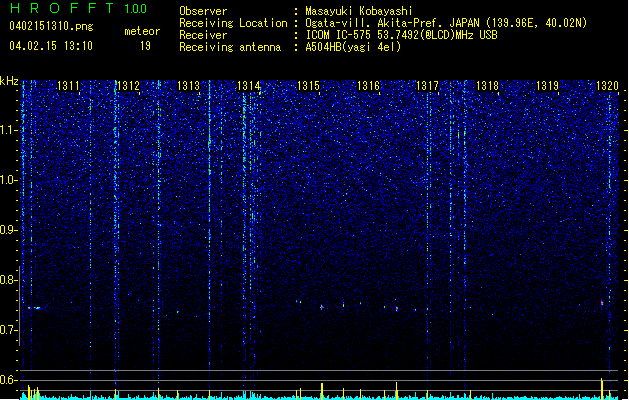Click the meteor count value 19
The height and width of the screenshot is (400, 629).
[x=145, y=46]
